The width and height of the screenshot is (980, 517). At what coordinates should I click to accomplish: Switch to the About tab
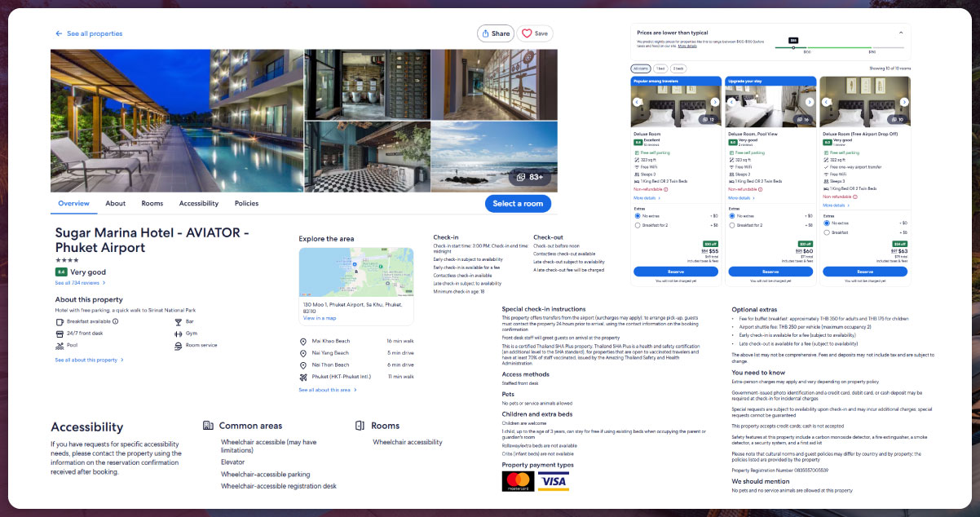115,203
